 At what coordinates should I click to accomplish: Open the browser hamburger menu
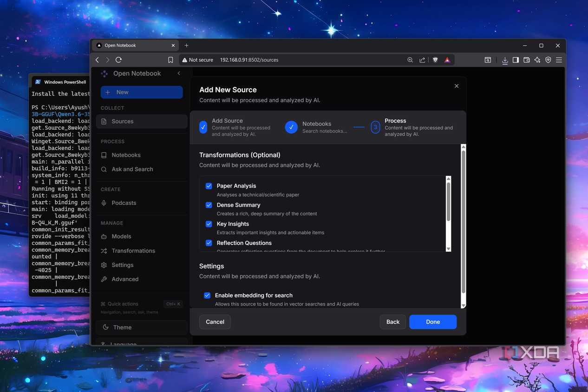pyautogui.click(x=559, y=60)
